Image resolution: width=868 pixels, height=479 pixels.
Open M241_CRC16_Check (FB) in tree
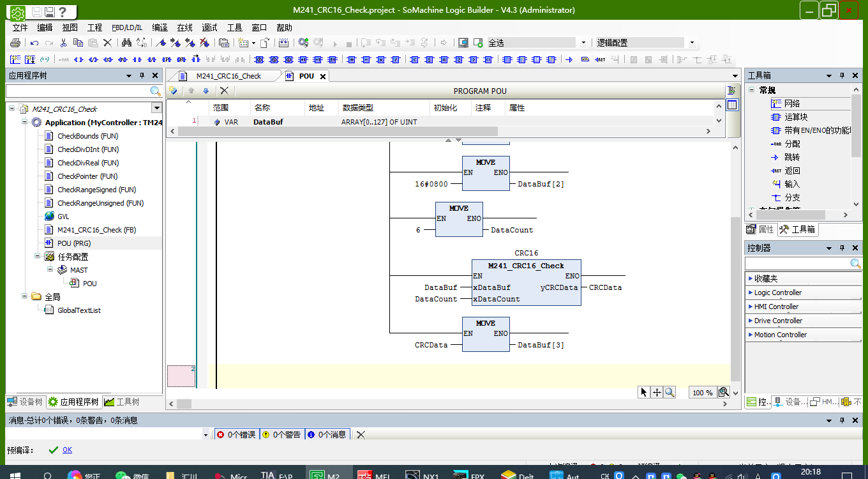coord(96,230)
